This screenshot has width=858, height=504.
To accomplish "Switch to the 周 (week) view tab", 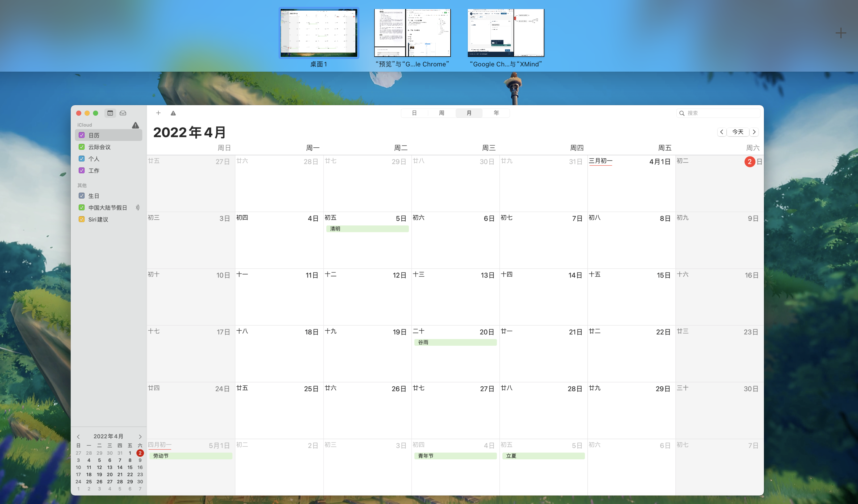I will pos(441,113).
